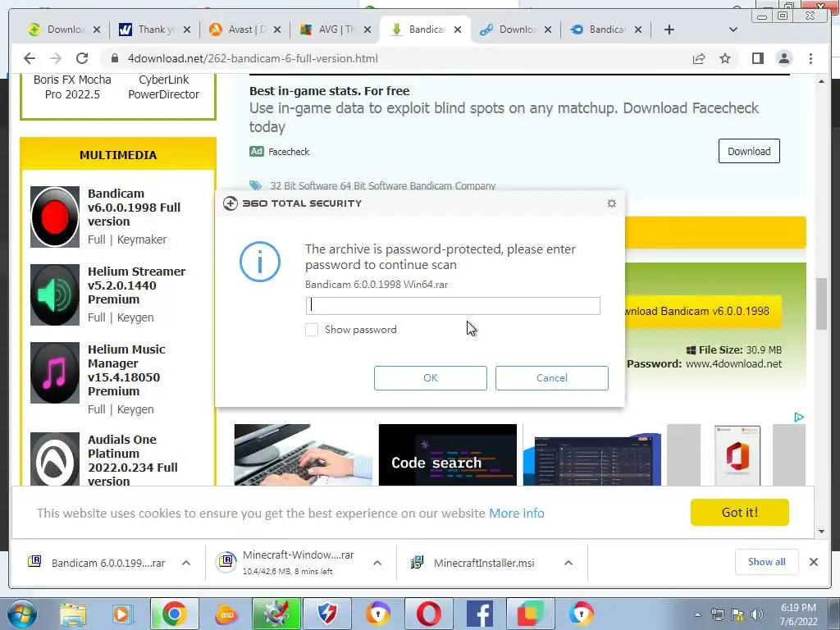Open the volume speaker tray icon
Image resolution: width=840 pixels, height=630 pixels.
(756, 614)
